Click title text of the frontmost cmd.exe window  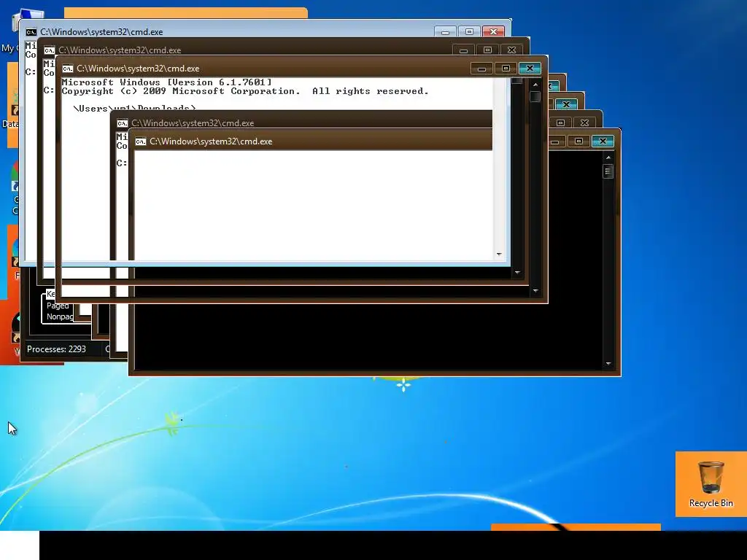211,141
